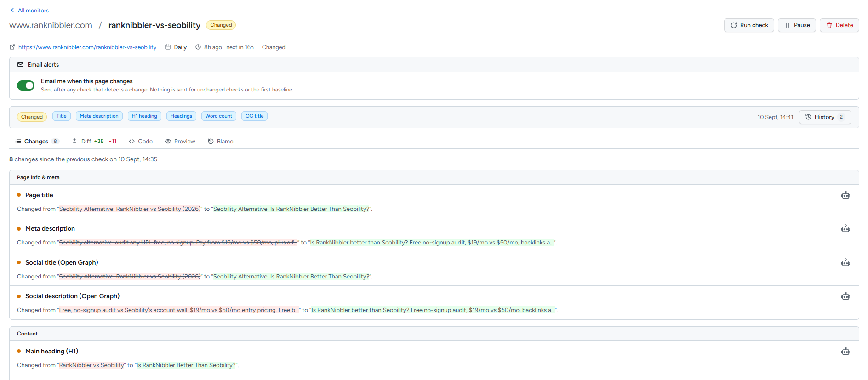The height and width of the screenshot is (380, 868).
Task: Click the robot icon for Meta description
Action: (845, 229)
